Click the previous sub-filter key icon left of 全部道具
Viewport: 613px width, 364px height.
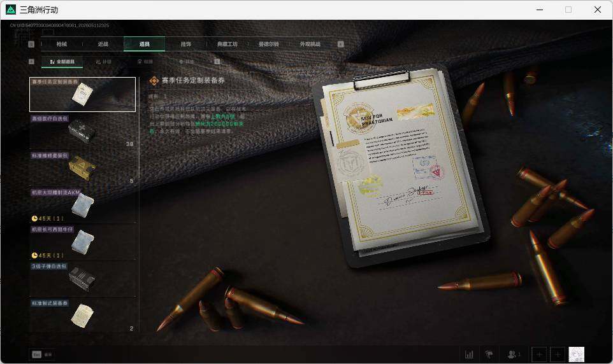click(32, 62)
